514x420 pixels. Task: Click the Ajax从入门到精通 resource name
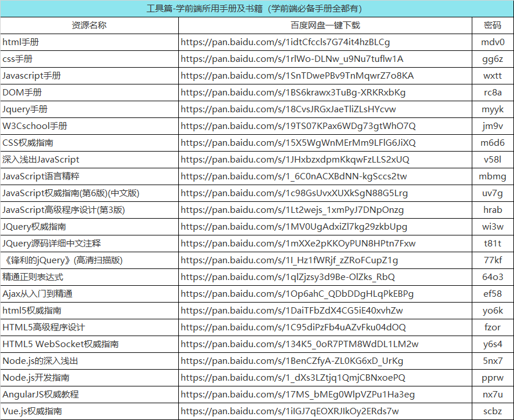click(x=38, y=294)
